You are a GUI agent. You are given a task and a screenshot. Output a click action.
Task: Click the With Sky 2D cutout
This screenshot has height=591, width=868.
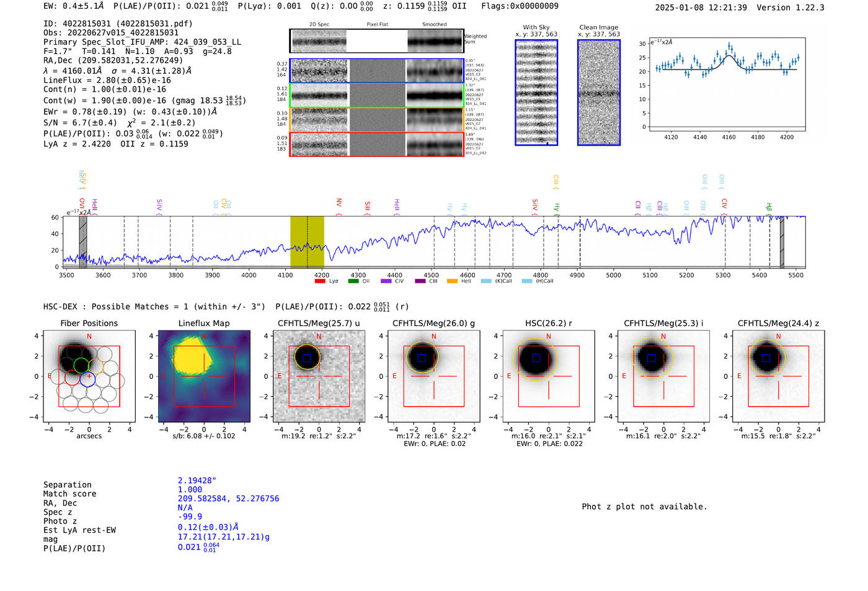(x=536, y=92)
